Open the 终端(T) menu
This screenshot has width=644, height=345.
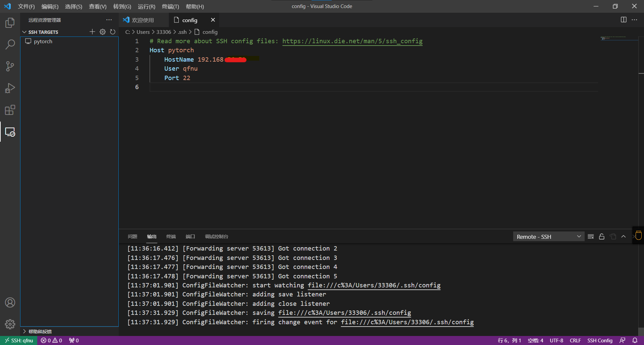click(170, 6)
